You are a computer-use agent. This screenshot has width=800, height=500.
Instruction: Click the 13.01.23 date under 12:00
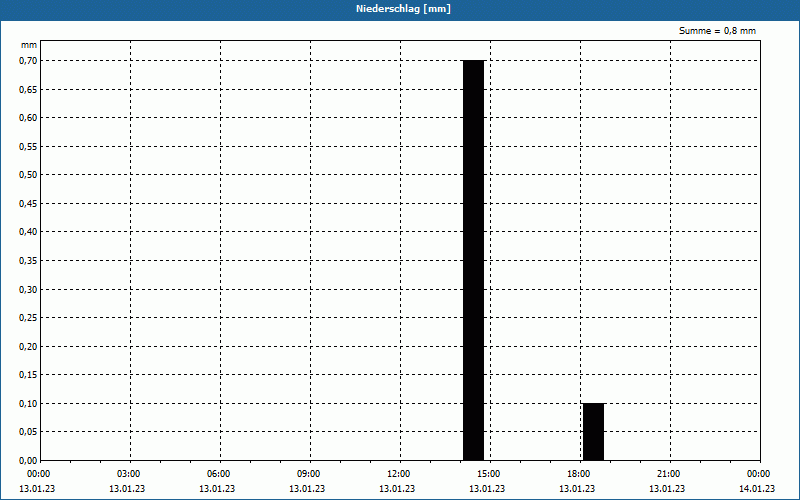click(x=396, y=489)
